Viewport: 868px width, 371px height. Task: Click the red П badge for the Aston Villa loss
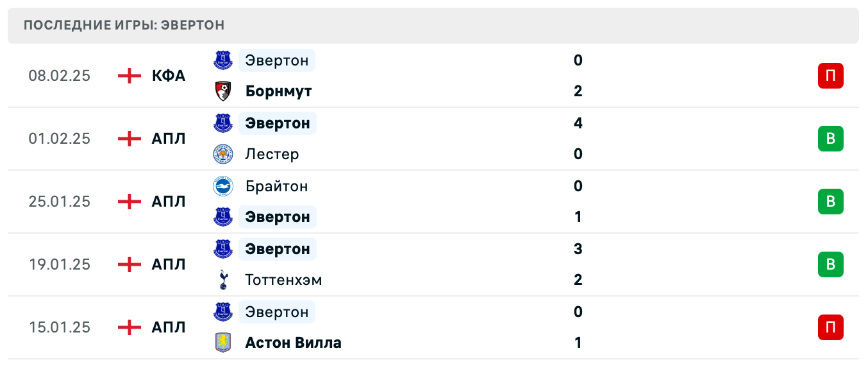coord(831,327)
